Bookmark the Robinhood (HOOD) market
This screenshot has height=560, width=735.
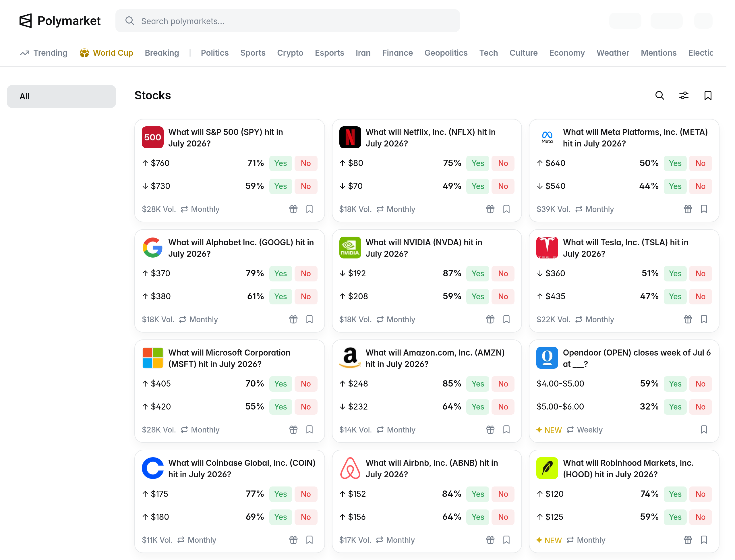(704, 540)
